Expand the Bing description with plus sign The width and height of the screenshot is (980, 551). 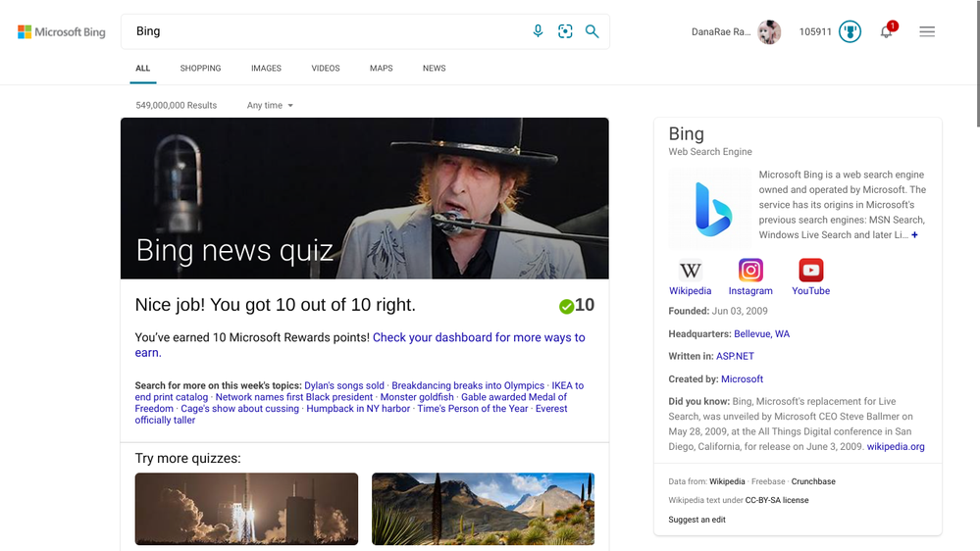tap(914, 235)
